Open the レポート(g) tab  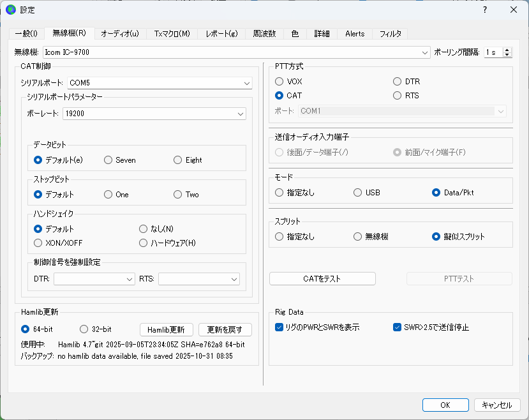[x=221, y=34]
